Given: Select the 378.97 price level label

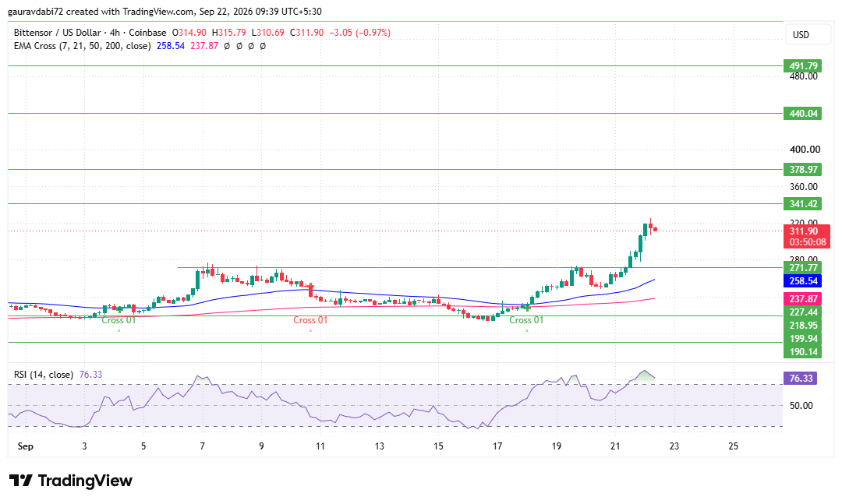Looking at the screenshot, I should point(803,170).
